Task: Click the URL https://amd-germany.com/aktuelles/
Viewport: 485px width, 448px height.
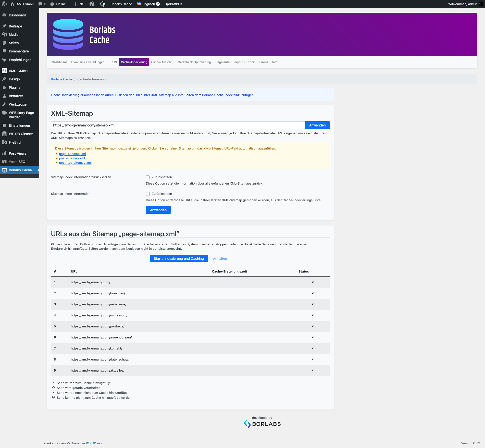Action: [98, 371]
